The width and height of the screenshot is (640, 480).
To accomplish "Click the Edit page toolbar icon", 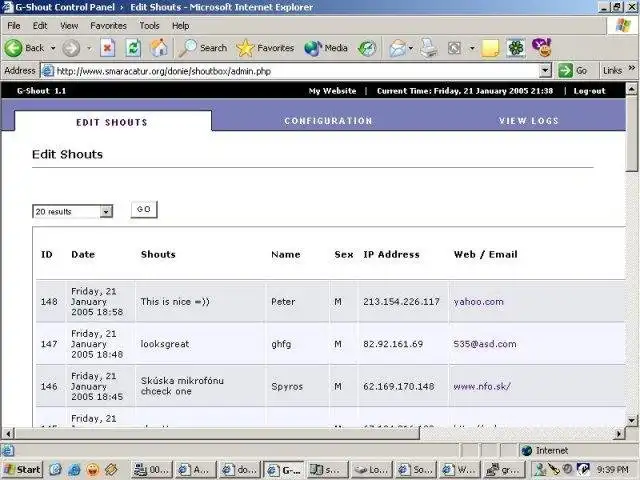I will pos(454,48).
